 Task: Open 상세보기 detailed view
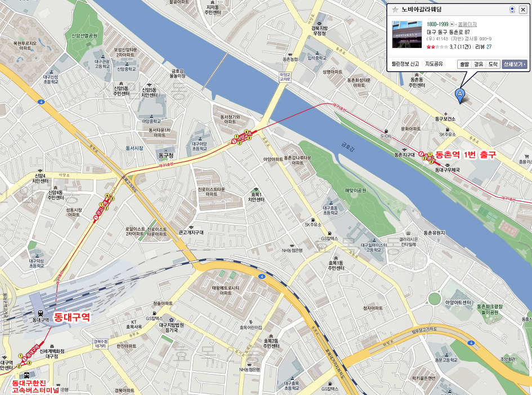[x=515, y=64]
